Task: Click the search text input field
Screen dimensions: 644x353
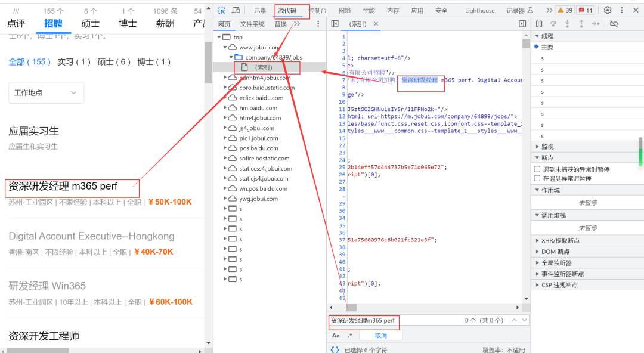Action: [x=394, y=320]
